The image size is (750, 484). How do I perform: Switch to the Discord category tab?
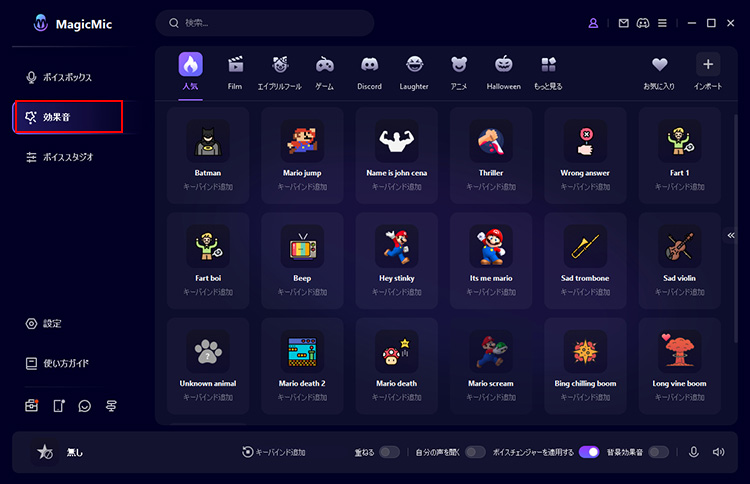[x=369, y=72]
